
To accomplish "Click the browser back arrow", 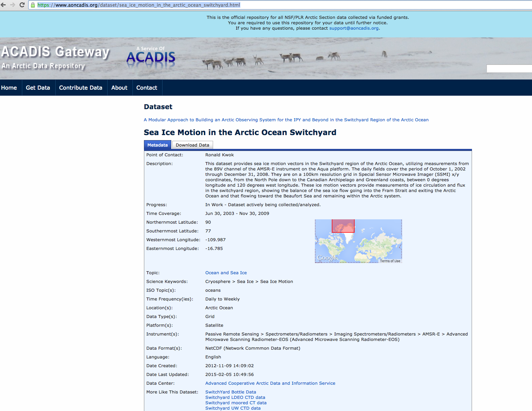I will pos(3,5).
